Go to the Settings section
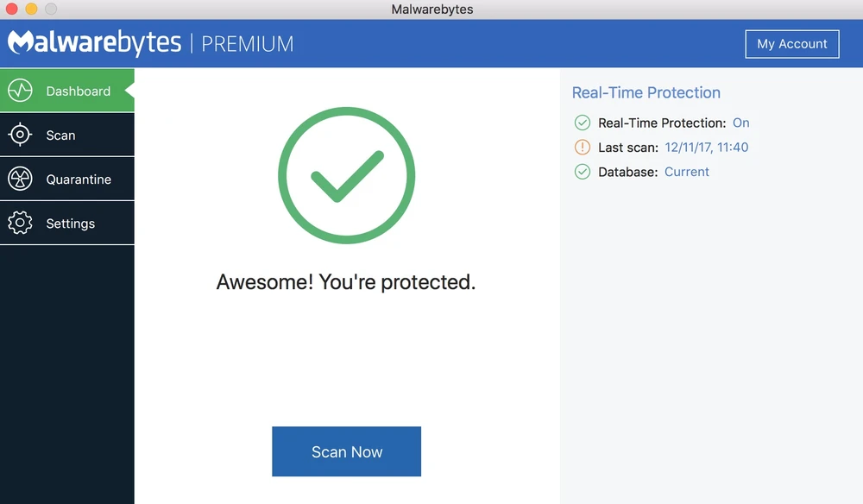863x504 pixels. pyautogui.click(x=70, y=224)
